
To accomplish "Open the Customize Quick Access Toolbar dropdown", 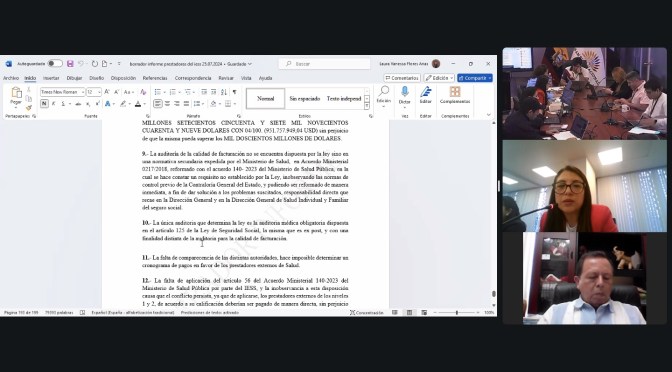I will 119,63.
